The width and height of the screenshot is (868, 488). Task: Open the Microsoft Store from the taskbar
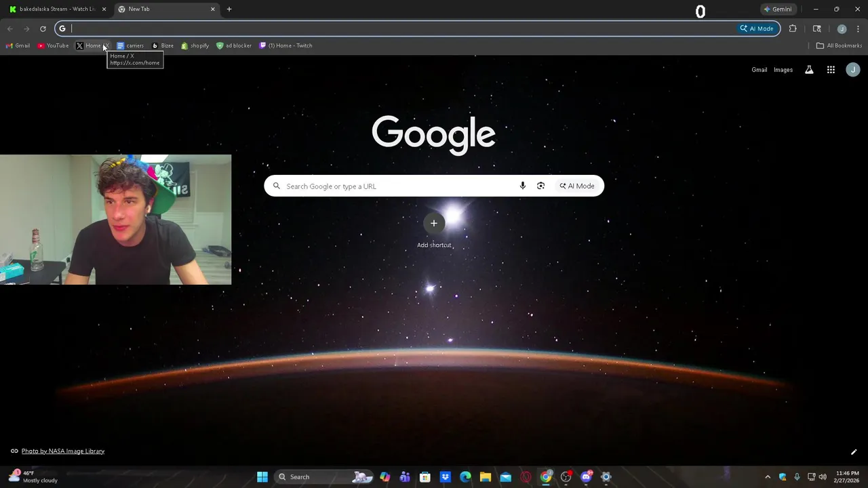point(425,476)
